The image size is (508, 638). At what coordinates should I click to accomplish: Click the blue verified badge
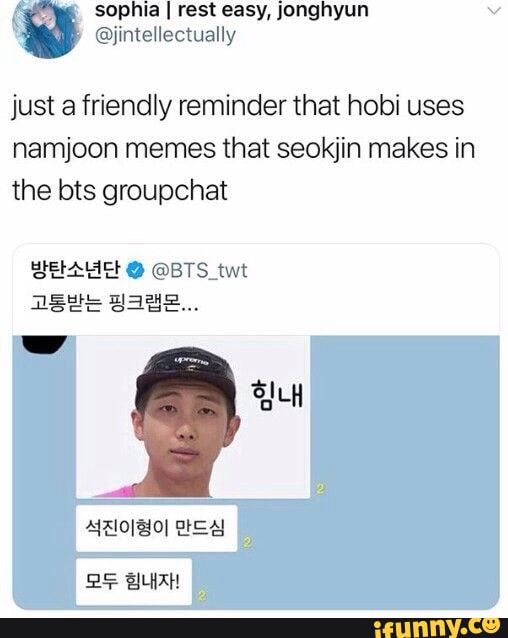coord(135,271)
